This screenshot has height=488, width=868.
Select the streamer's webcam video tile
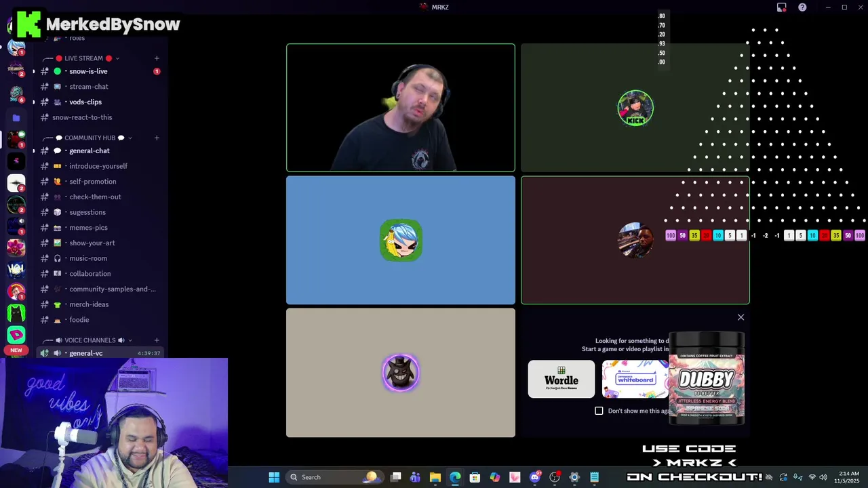401,108
